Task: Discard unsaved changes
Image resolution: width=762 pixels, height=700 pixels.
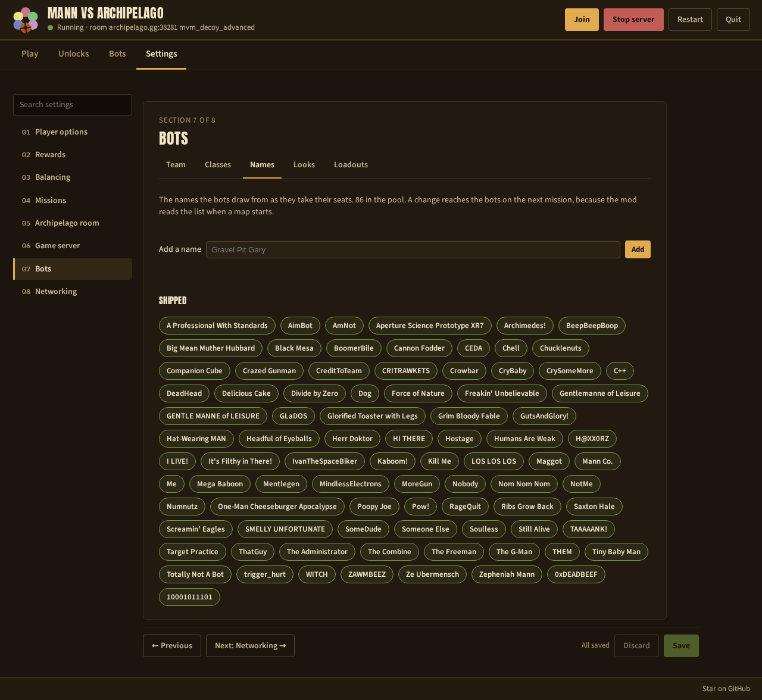Action: [636, 646]
